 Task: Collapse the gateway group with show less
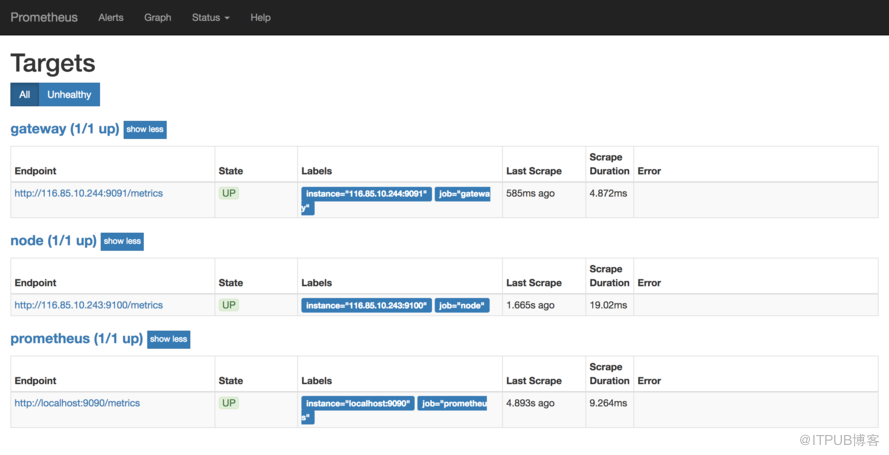(x=145, y=130)
